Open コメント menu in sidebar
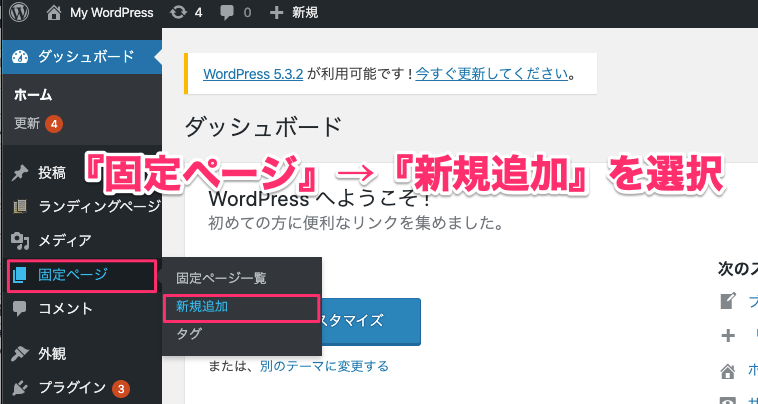758x404 pixels. click(65, 308)
